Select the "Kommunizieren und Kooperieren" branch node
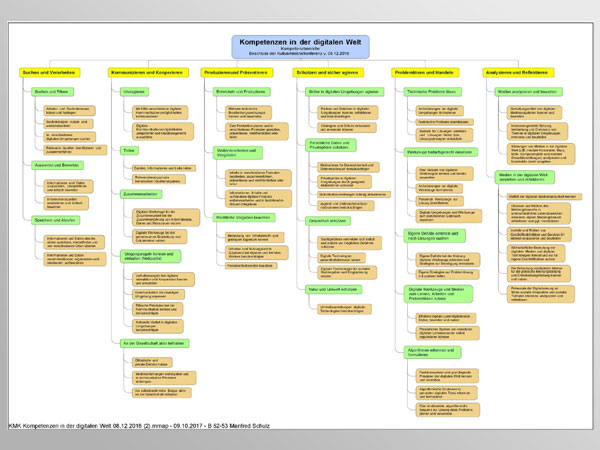The width and height of the screenshot is (600, 450). pos(143,73)
